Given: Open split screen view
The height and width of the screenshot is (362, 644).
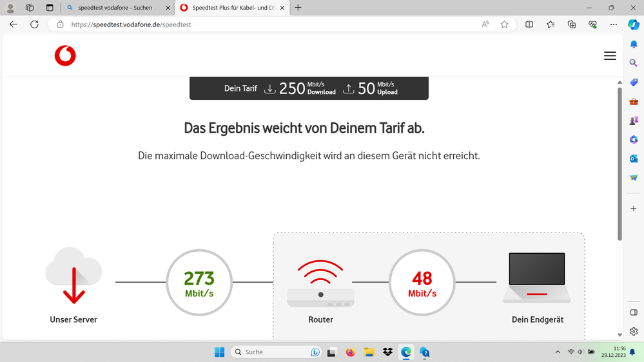Looking at the screenshot, I should (529, 24).
